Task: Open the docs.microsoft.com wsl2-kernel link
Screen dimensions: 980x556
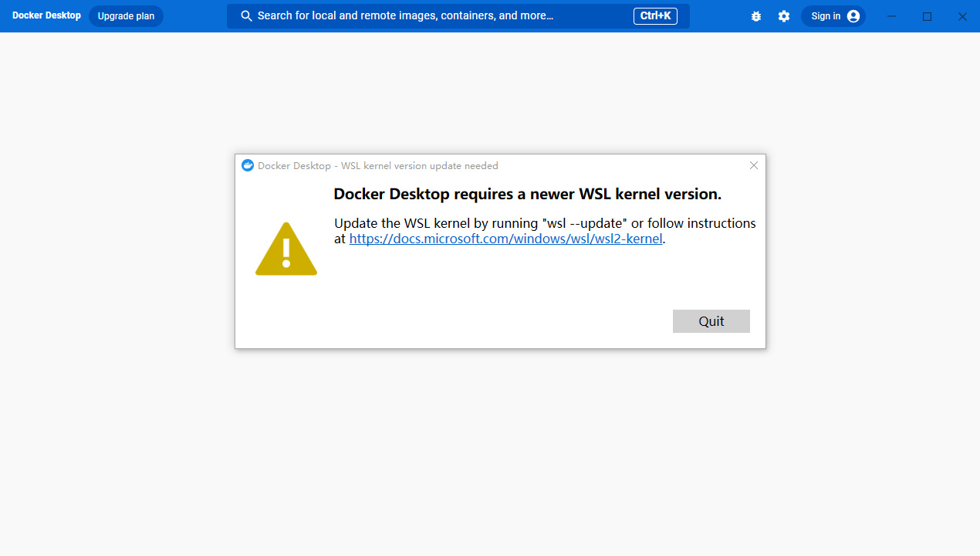Action: click(506, 239)
